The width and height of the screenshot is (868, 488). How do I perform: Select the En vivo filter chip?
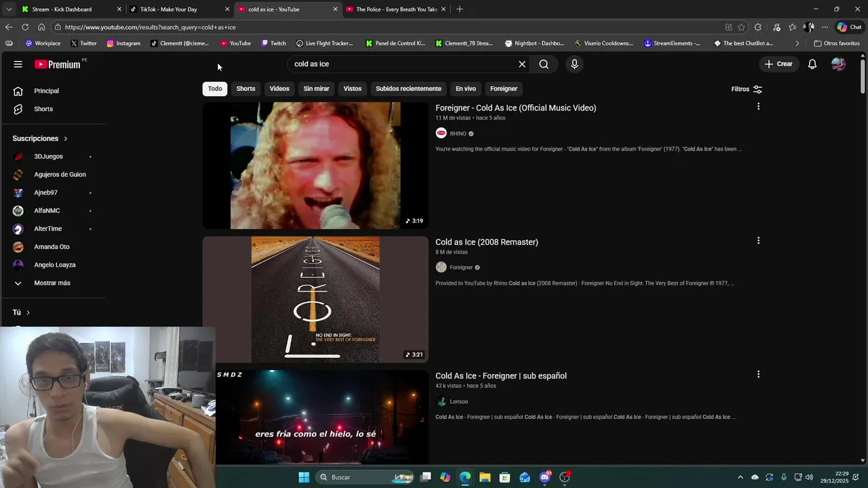pyautogui.click(x=465, y=89)
